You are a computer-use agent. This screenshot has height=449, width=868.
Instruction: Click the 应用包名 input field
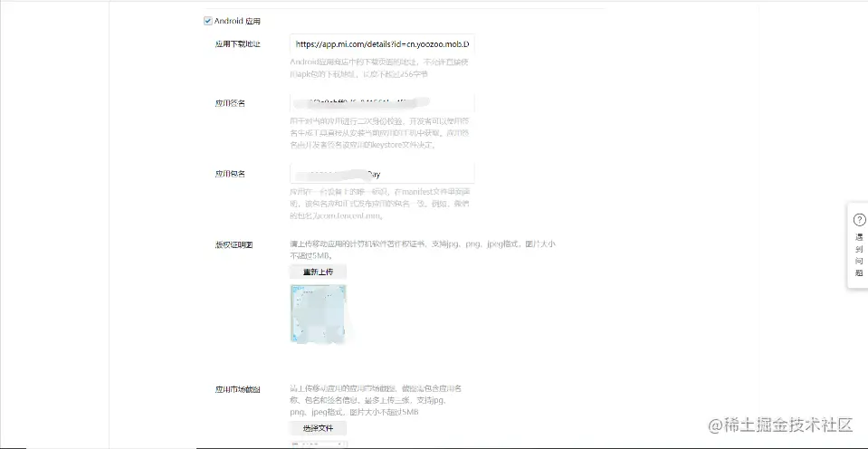pos(382,174)
